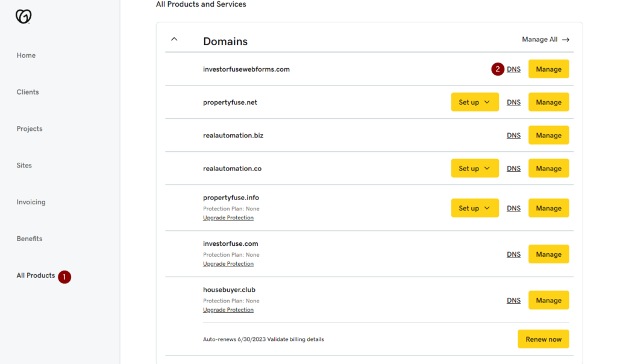
Task: Select housebuyer.club domain name
Action: coord(230,290)
